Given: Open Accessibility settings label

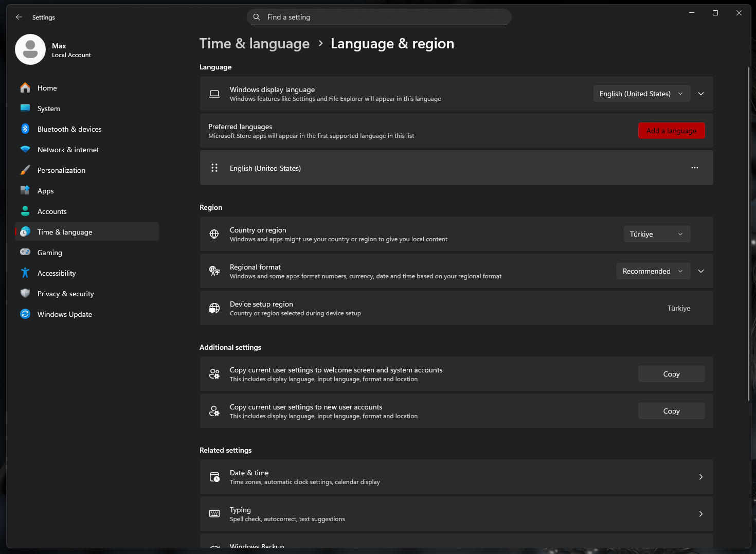Looking at the screenshot, I should [57, 273].
